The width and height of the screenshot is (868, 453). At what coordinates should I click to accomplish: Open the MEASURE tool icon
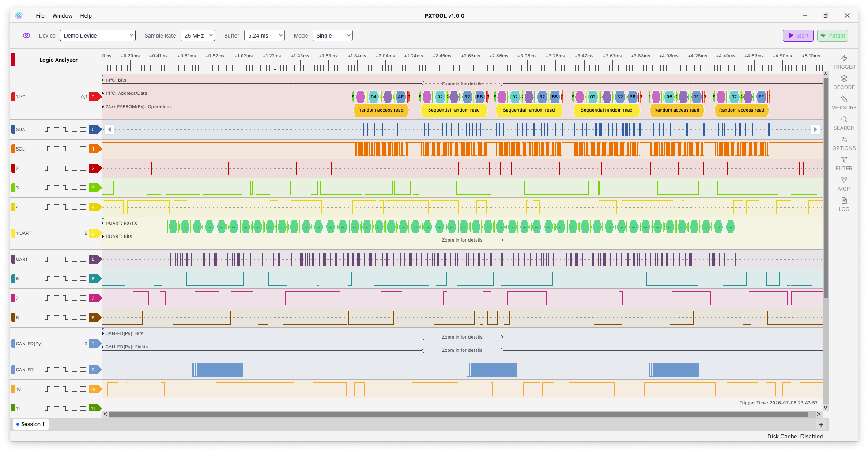click(844, 99)
